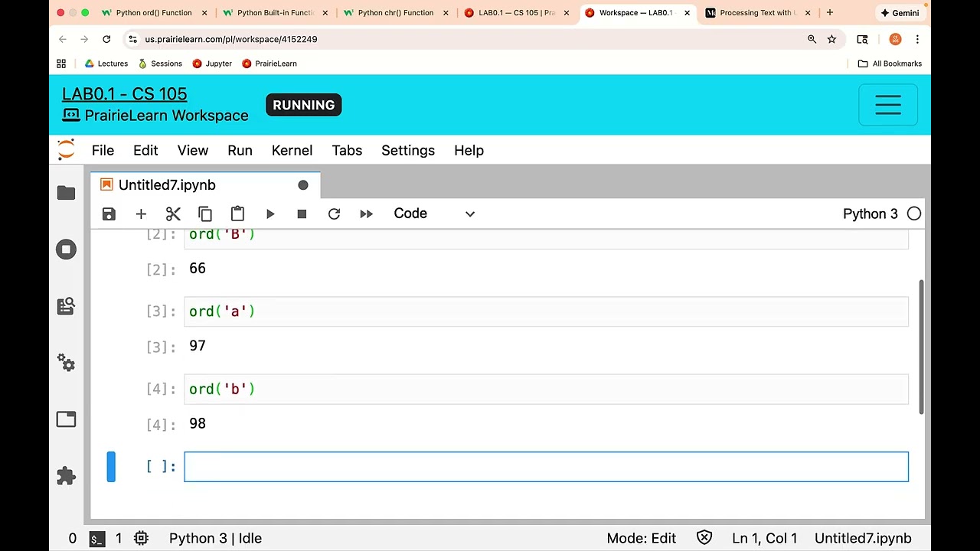This screenshot has width=980, height=551.
Task: Open the cell type Code dropdown
Action: (x=434, y=214)
